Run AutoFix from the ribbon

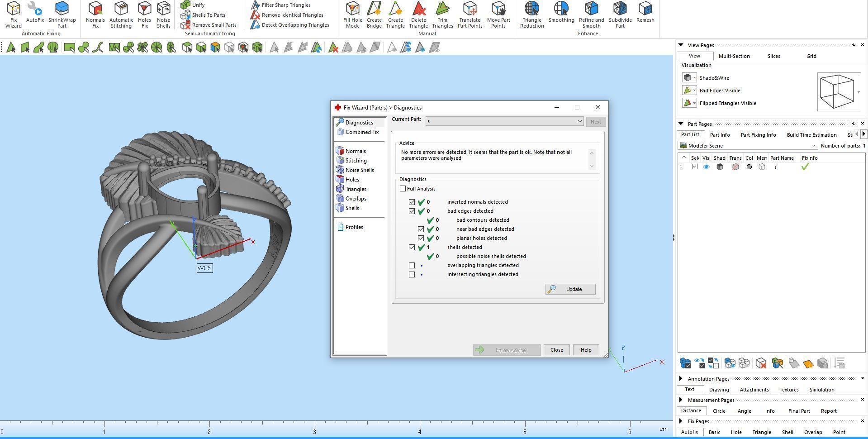tap(35, 12)
